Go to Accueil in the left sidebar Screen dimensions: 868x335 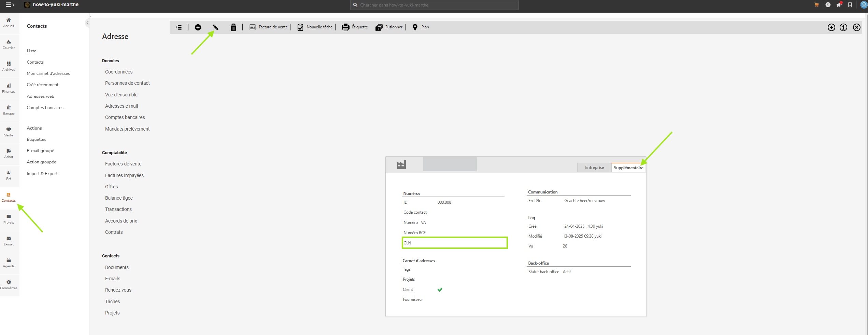click(9, 23)
